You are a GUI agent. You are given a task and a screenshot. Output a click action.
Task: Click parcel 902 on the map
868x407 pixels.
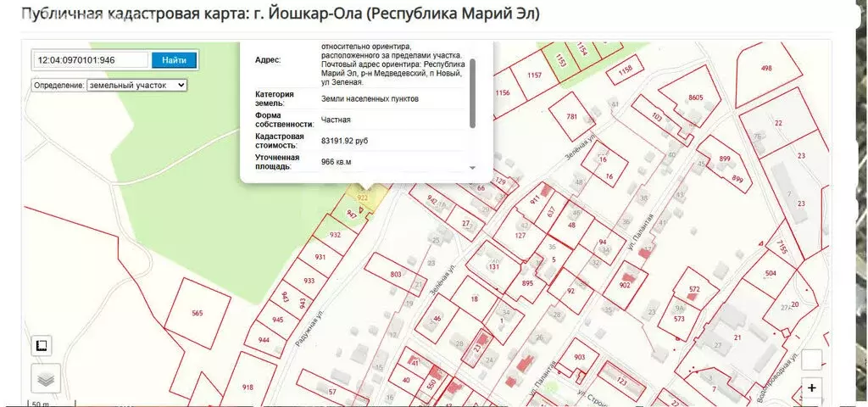(625, 285)
